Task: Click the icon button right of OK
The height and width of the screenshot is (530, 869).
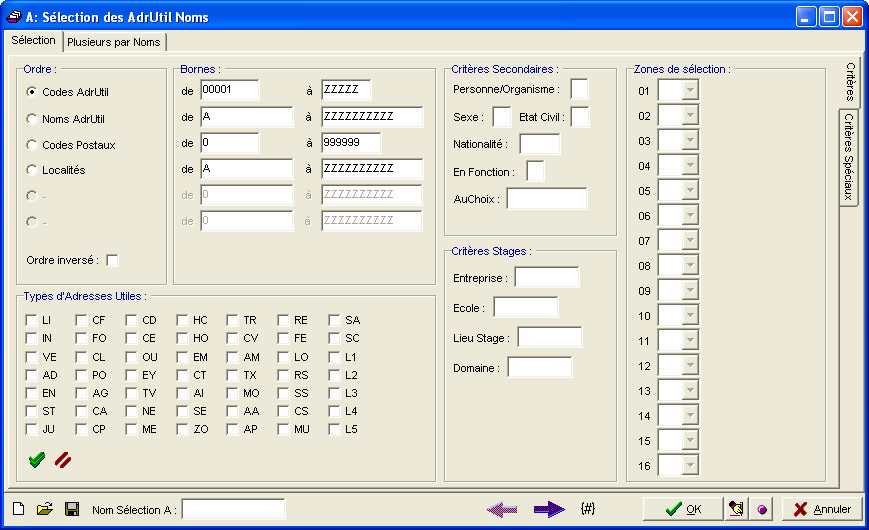Action: point(736,509)
